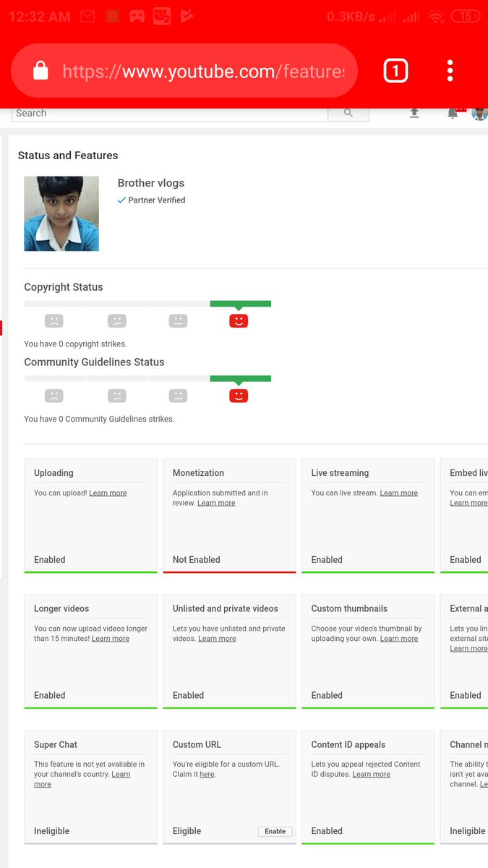Click Learn more in the Custom thumbnails card

pos(399,639)
